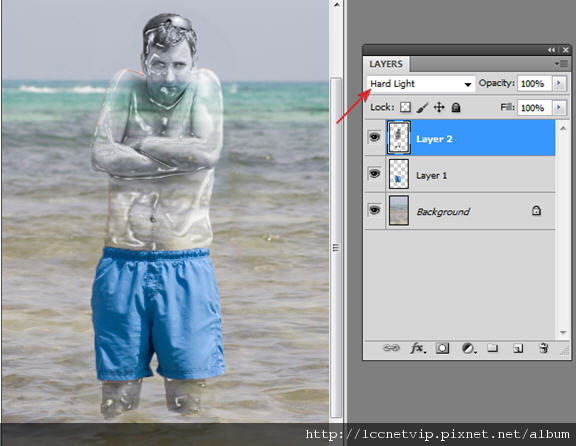
Task: Select the Background layer name
Action: point(443,212)
